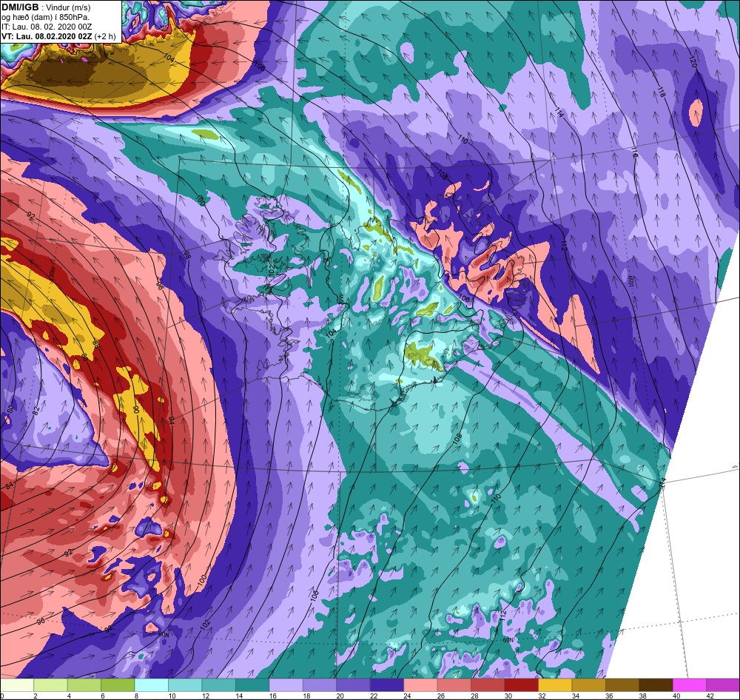The width and height of the screenshot is (740, 700).
Task: Select the dark teal 14–16 m/s legend swatch
Action: click(x=252, y=685)
